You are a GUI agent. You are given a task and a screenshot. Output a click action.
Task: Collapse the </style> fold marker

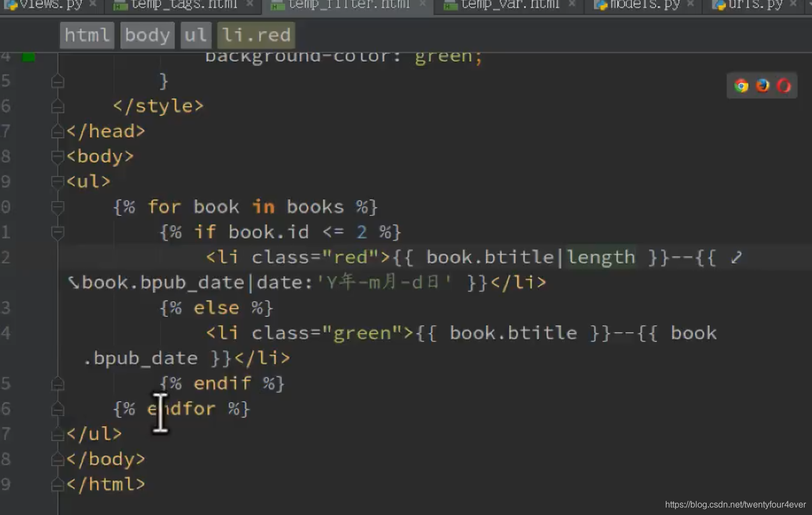[57, 106]
